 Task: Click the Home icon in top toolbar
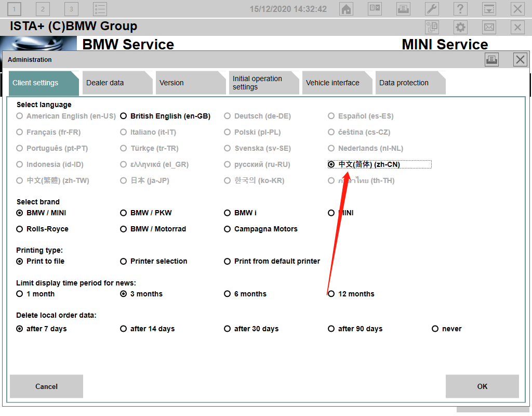347,9
